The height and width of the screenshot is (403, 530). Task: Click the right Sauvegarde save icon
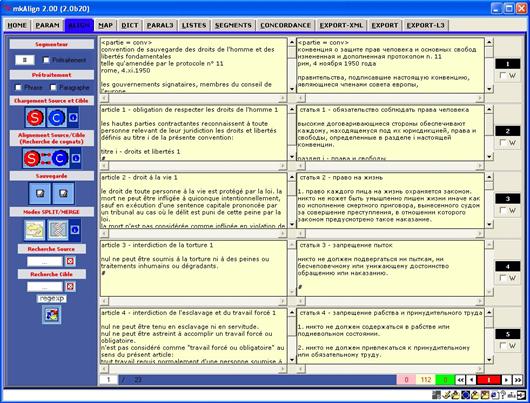coord(63,193)
